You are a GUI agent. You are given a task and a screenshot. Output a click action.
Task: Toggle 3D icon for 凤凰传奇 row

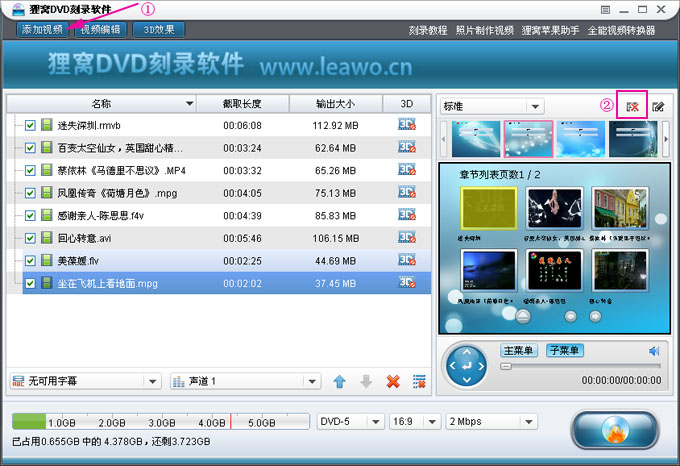tap(407, 192)
